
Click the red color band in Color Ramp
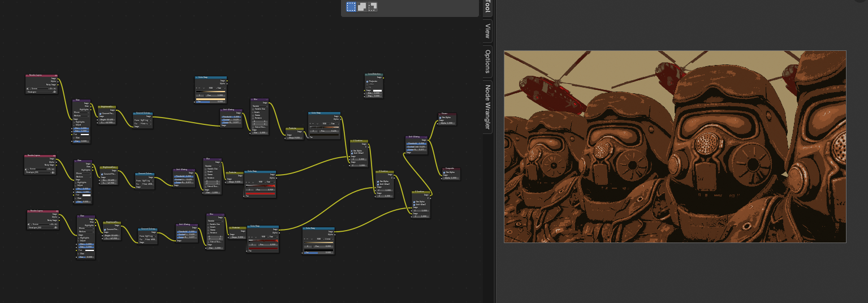pos(261,194)
